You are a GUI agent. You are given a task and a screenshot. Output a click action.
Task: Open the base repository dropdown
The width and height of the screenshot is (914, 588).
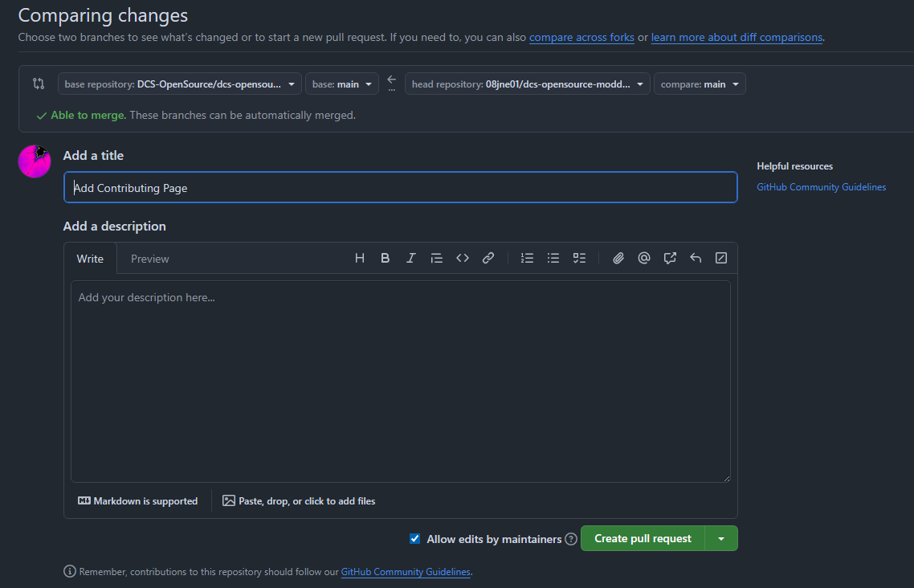click(180, 84)
